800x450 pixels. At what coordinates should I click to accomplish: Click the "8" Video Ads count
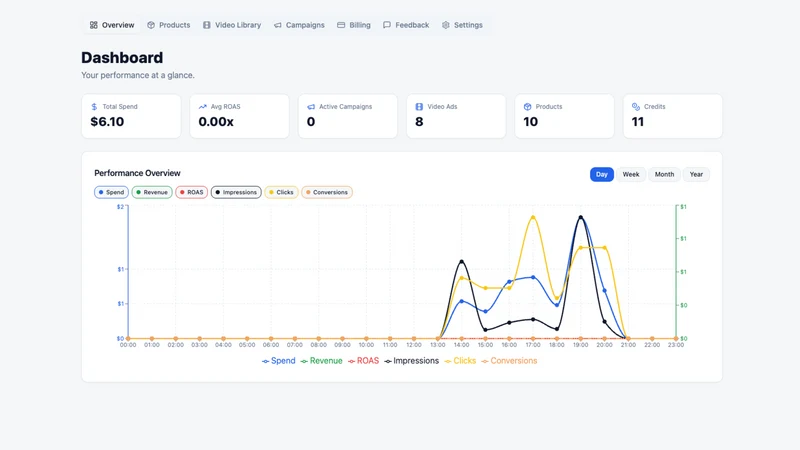[419, 122]
